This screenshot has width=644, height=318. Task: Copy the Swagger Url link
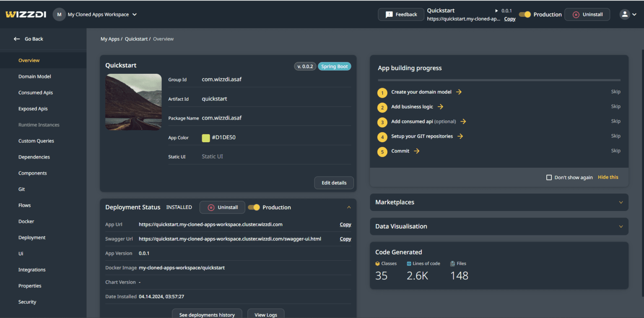point(345,239)
